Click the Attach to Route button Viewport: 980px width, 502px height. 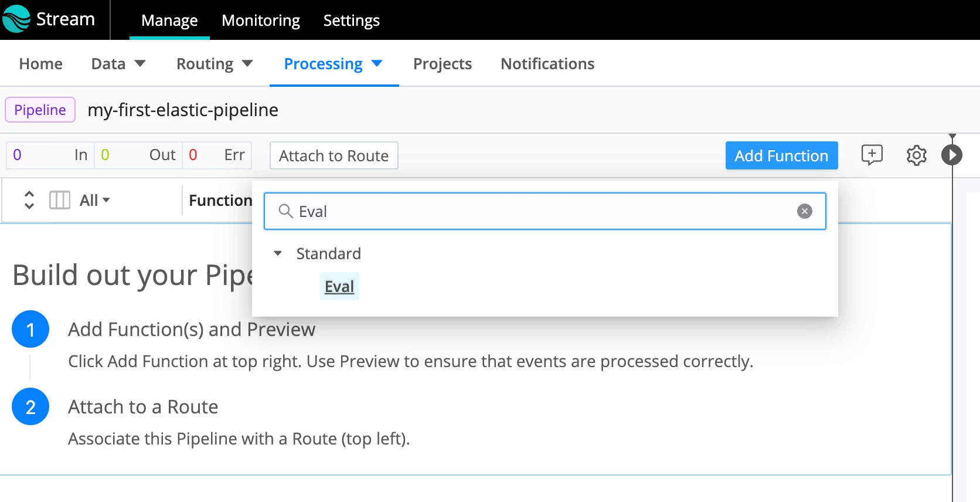(x=334, y=155)
